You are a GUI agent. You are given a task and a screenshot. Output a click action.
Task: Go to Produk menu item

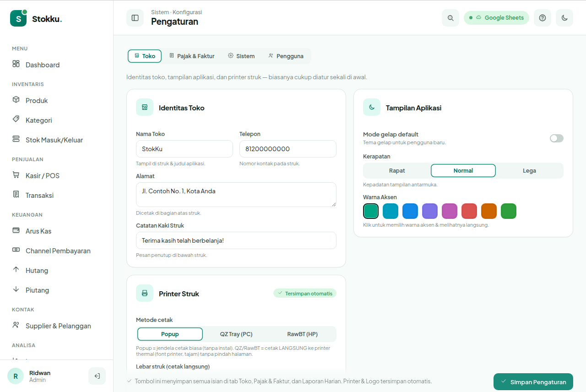[x=56, y=100]
